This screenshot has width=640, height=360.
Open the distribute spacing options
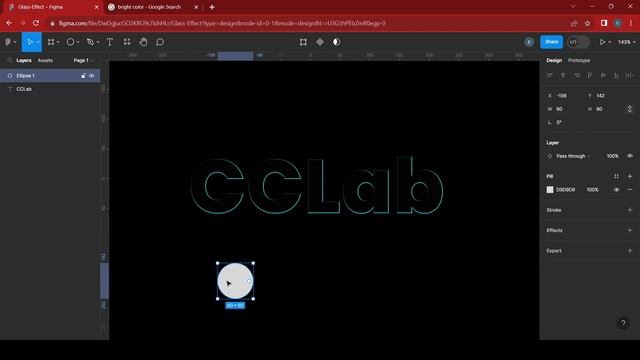tap(630, 76)
